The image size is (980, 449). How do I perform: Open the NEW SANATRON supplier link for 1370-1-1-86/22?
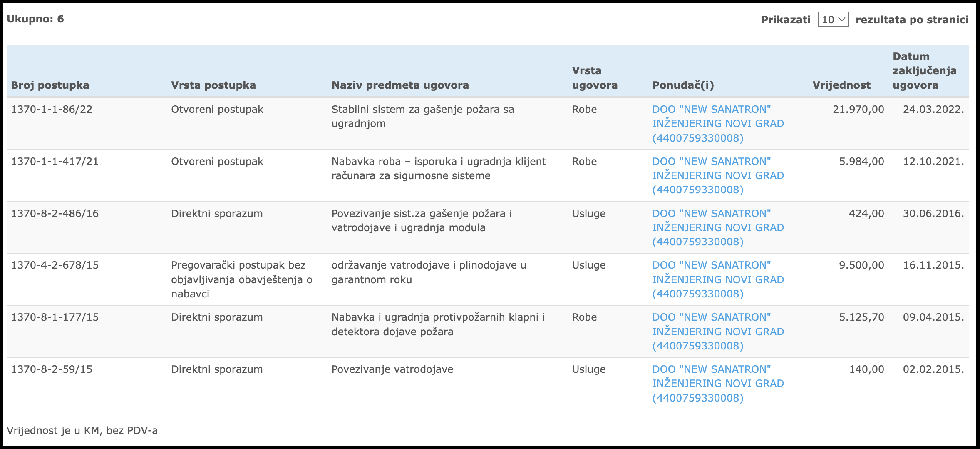pos(718,124)
